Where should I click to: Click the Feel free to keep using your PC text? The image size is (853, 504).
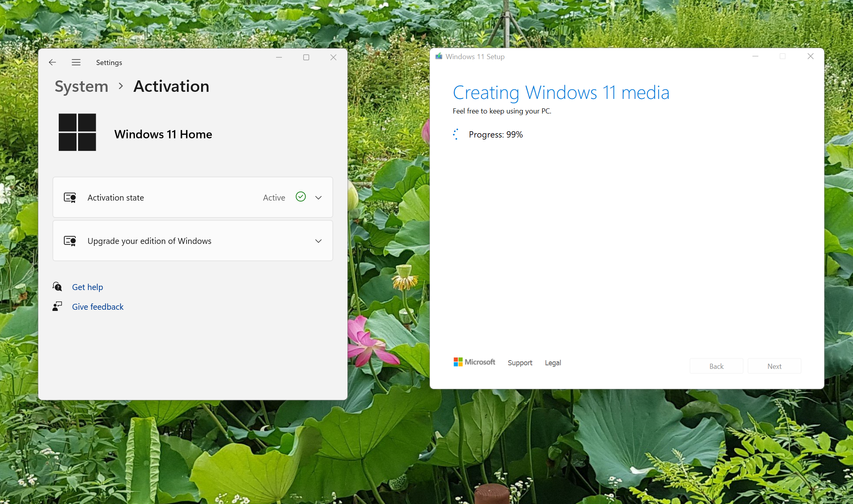[x=502, y=111]
